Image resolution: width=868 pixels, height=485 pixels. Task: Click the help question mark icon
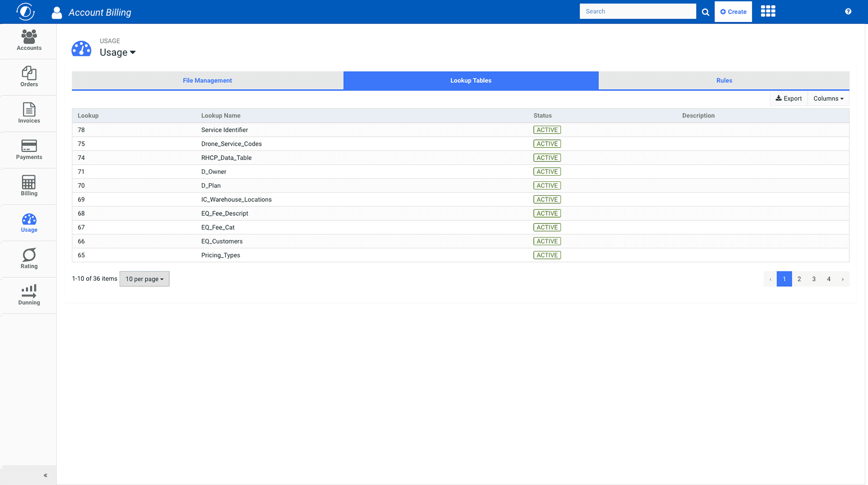tap(848, 11)
